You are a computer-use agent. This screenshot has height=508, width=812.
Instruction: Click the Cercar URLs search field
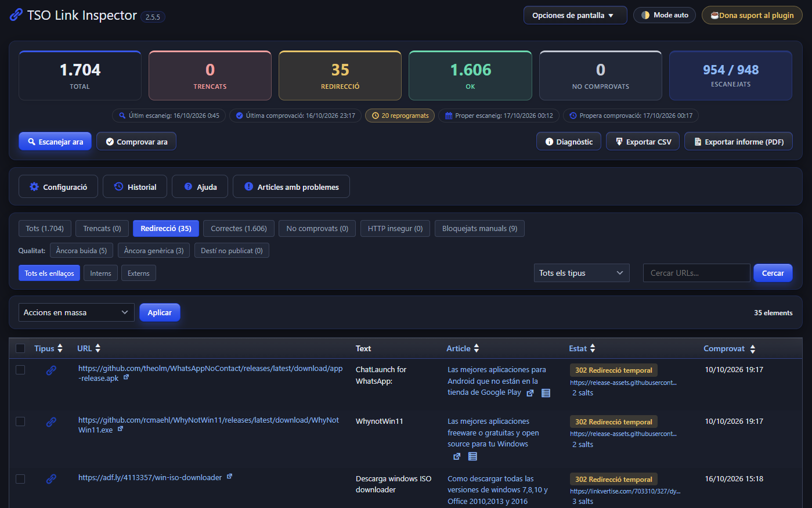[x=696, y=273]
